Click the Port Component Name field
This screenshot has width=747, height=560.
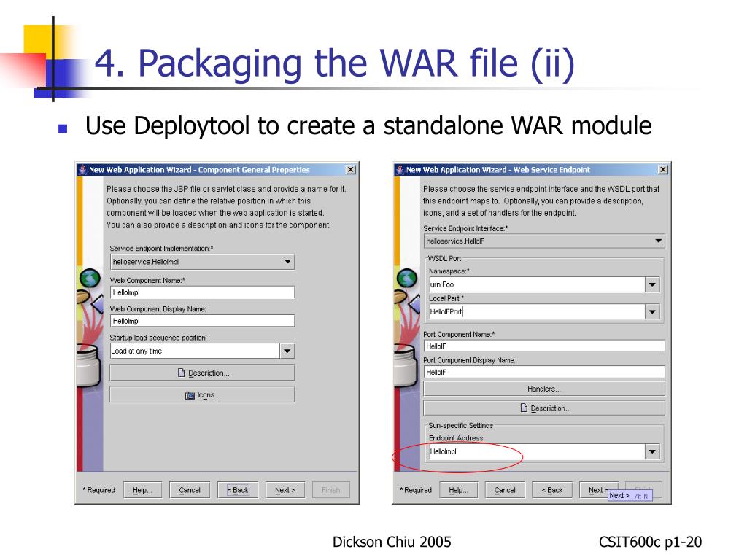pos(544,346)
